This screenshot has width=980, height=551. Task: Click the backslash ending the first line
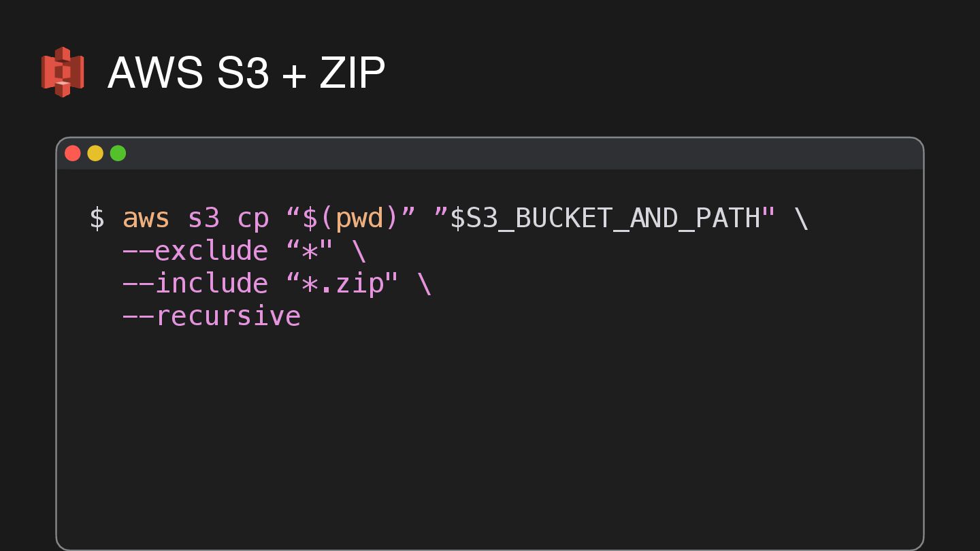tap(801, 218)
